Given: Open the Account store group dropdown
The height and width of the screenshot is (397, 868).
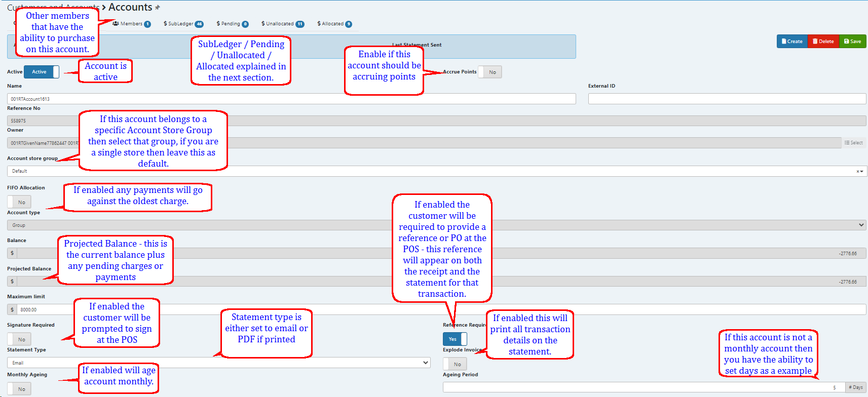Looking at the screenshot, I should point(437,171).
